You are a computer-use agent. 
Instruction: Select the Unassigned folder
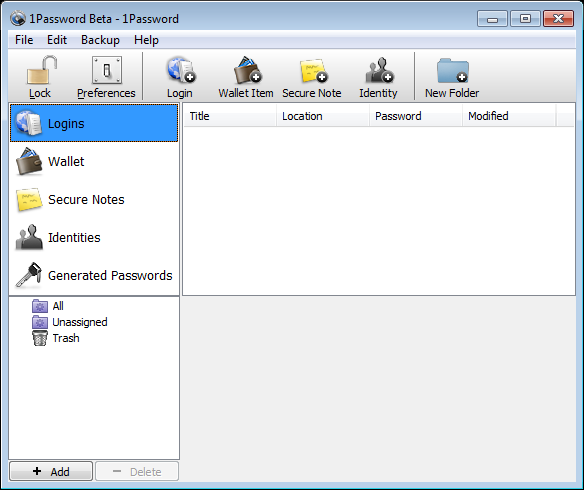70,322
